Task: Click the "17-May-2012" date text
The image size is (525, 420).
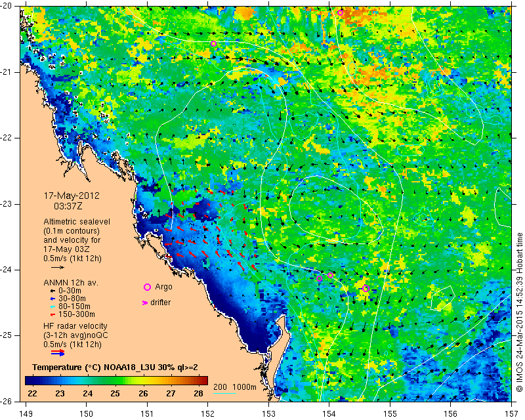Action: 72,196
